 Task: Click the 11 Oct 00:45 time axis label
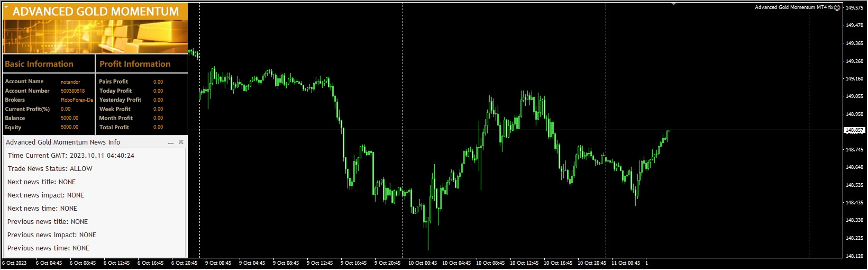click(626, 263)
